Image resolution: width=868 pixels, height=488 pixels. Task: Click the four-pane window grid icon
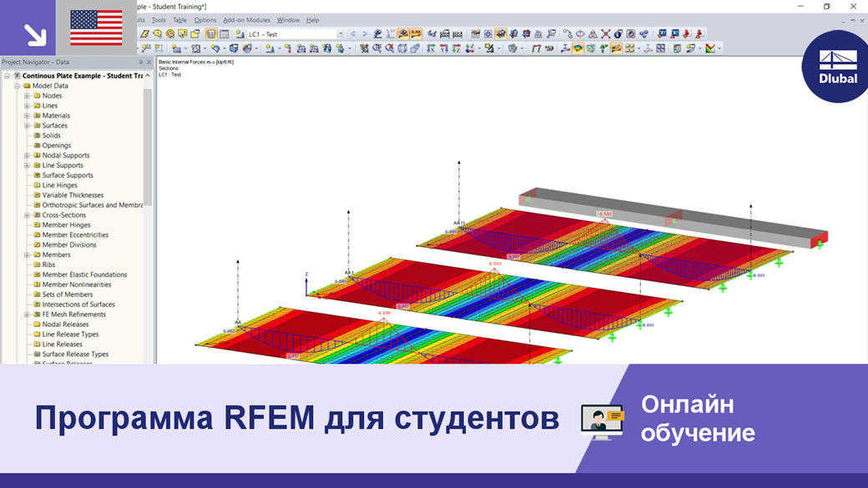tap(661, 48)
